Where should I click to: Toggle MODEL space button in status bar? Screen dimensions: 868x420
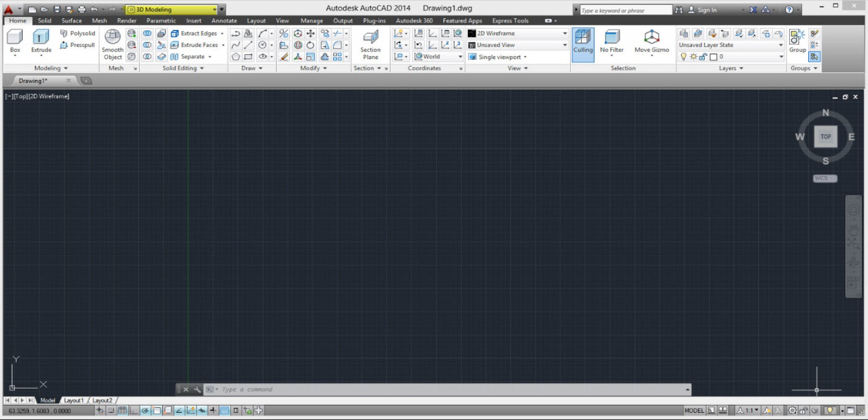pyautogui.click(x=694, y=411)
